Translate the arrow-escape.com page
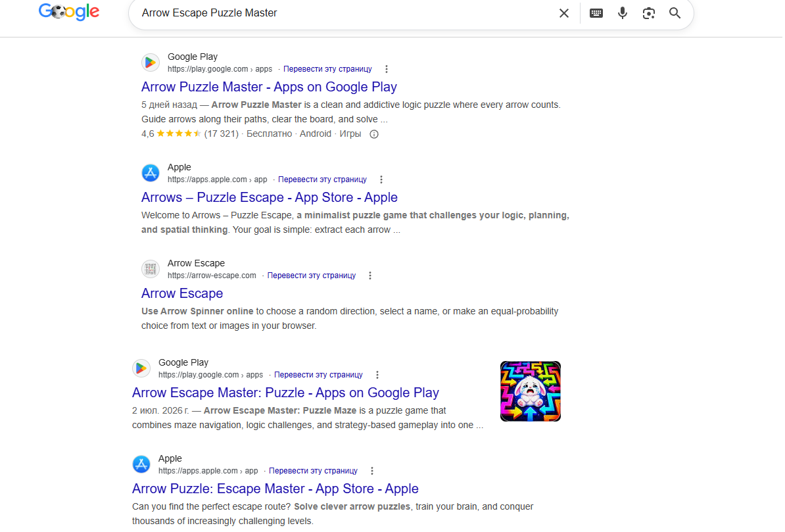Image resolution: width=785 pixels, height=532 pixels. [312, 276]
